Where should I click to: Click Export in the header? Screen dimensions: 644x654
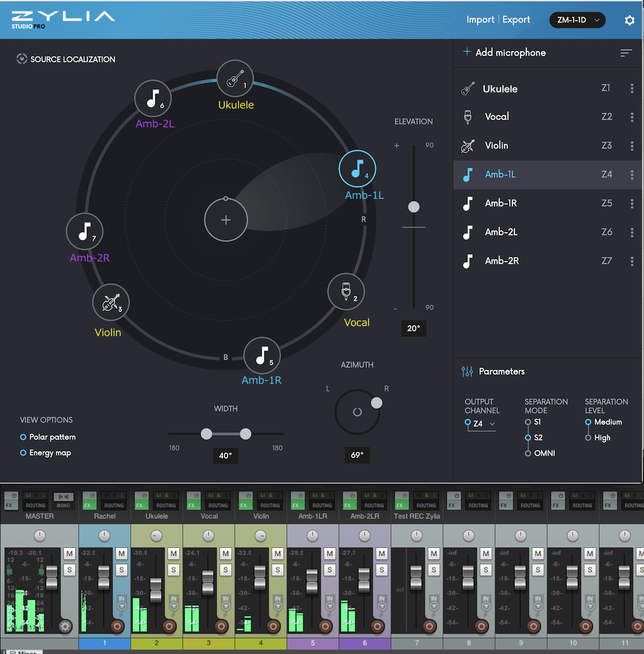(x=516, y=19)
